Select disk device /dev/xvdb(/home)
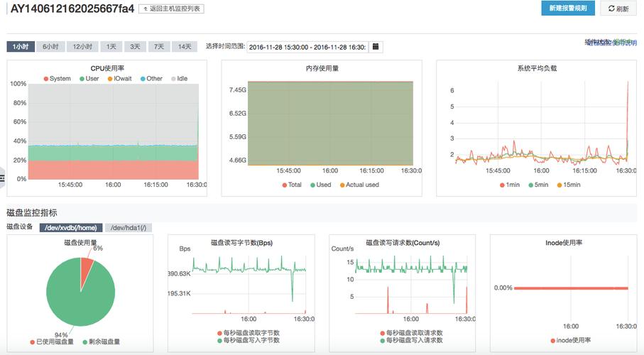Image resolution: width=644 pixels, height=355 pixels. coord(70,228)
